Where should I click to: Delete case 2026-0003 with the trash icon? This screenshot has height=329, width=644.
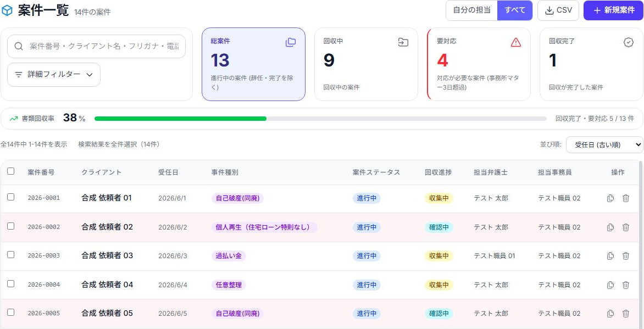click(625, 256)
